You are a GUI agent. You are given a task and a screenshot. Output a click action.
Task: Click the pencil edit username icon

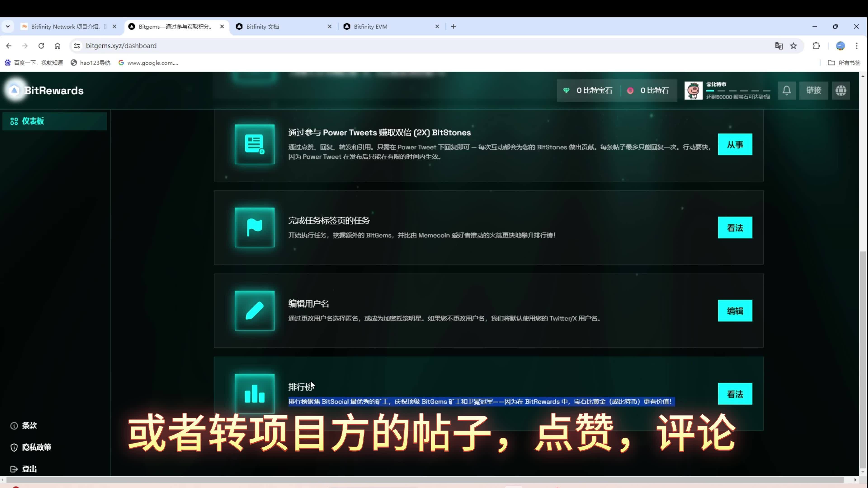[254, 310]
